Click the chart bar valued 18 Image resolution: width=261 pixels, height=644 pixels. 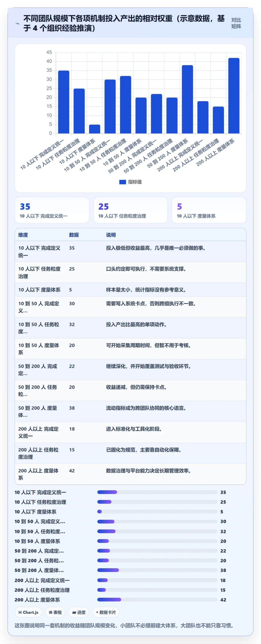pos(203,117)
